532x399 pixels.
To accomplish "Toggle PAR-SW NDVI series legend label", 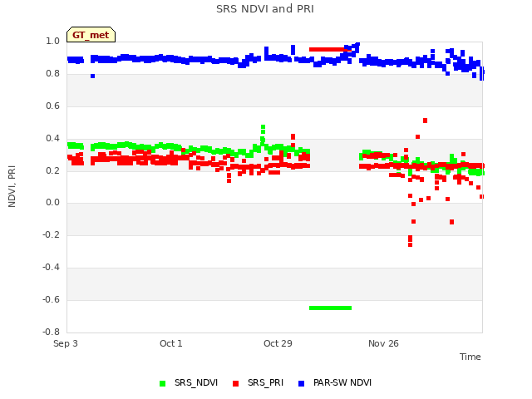I will (342, 382).
